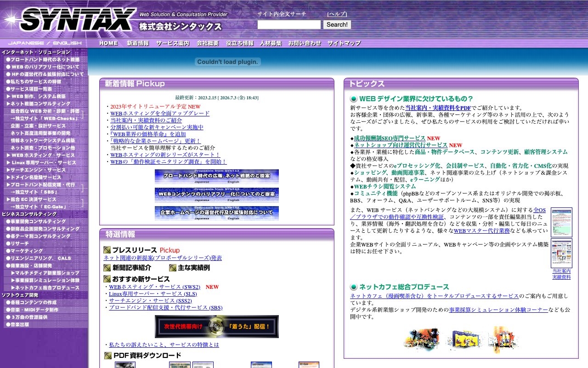Switch language via JAPANESE / ENGLISH bar
The height and width of the screenshot is (368, 588).
[x=45, y=43]
